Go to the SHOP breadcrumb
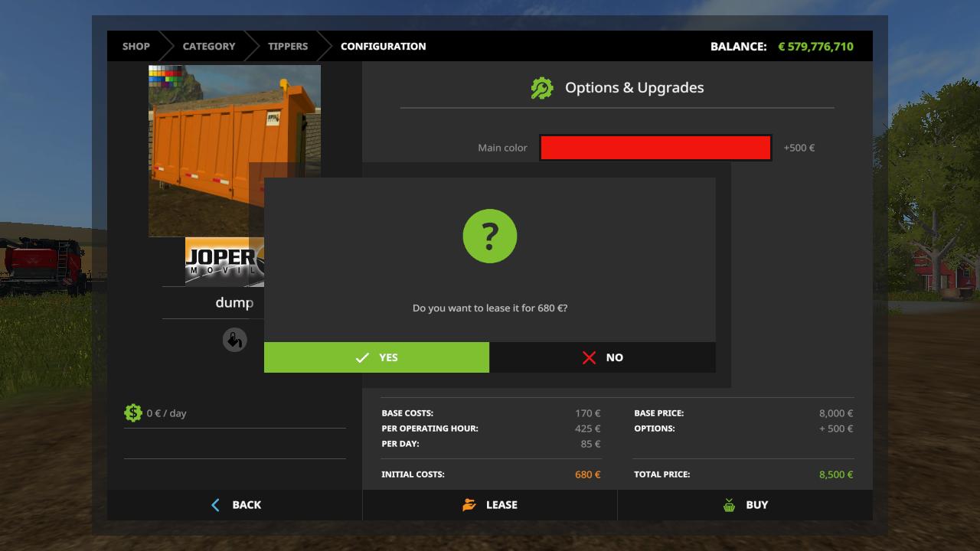The height and width of the screenshot is (551, 980). point(136,47)
